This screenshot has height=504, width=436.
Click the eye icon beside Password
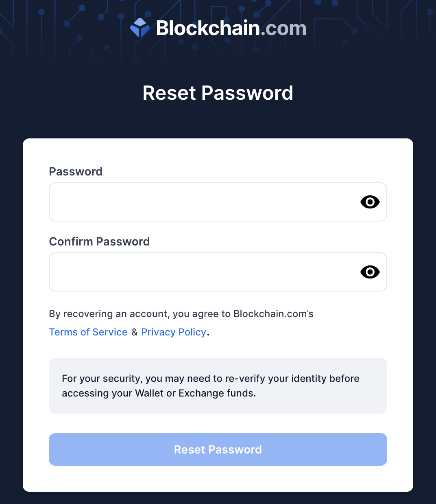(370, 202)
